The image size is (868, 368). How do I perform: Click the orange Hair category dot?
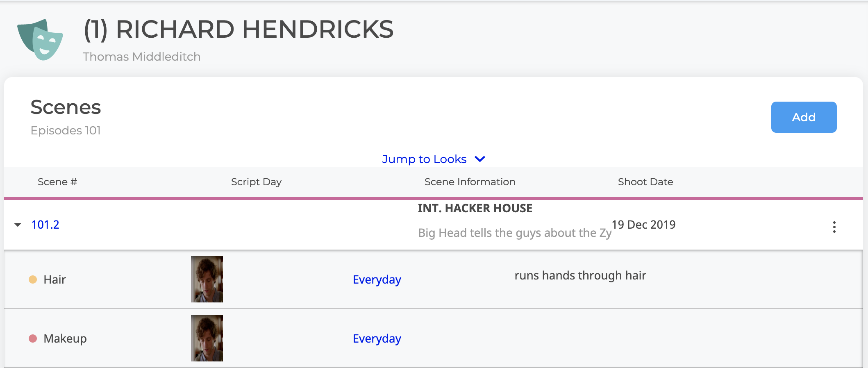pos(33,279)
